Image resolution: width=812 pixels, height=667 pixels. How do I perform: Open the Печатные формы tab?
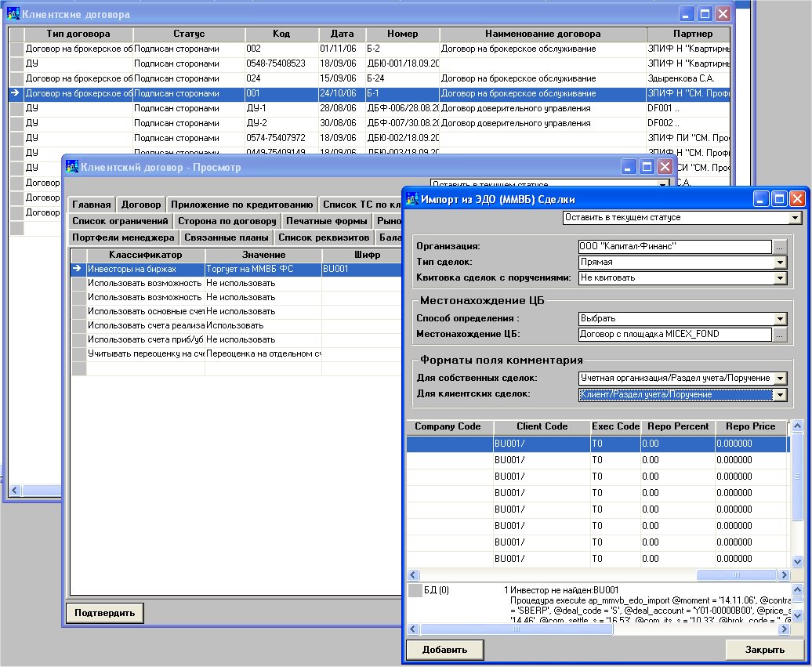[x=327, y=221]
